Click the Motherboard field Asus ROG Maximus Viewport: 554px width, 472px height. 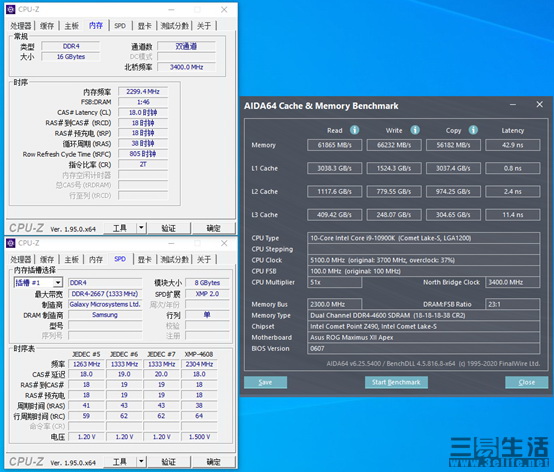click(424, 337)
